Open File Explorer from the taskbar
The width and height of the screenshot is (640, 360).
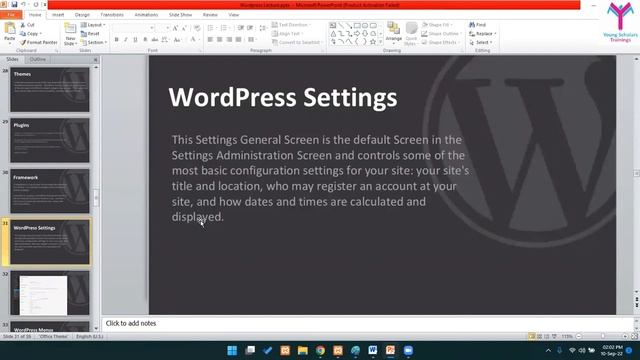tap(302, 350)
